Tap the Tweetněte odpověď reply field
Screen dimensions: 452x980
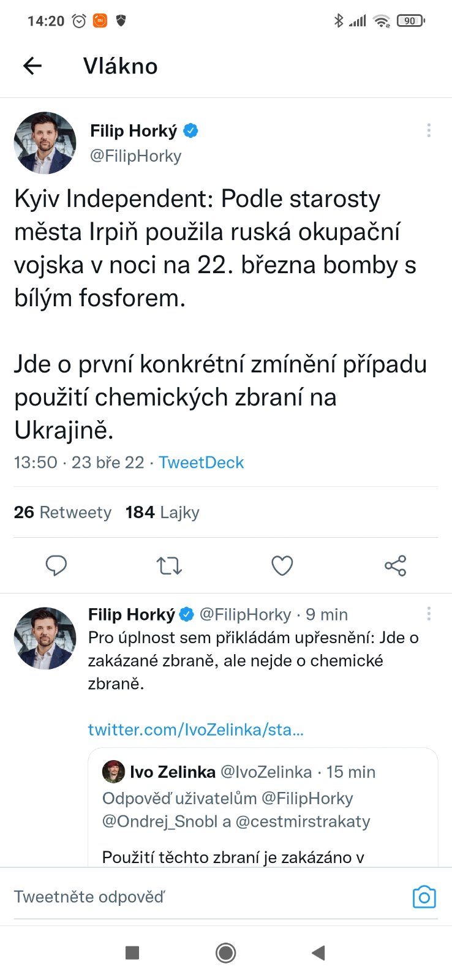click(x=184, y=897)
